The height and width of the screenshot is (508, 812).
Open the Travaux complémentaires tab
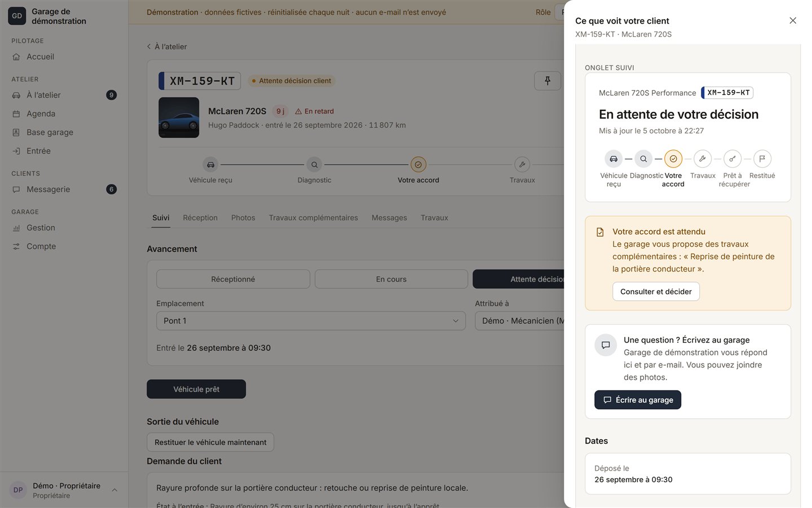314,218
